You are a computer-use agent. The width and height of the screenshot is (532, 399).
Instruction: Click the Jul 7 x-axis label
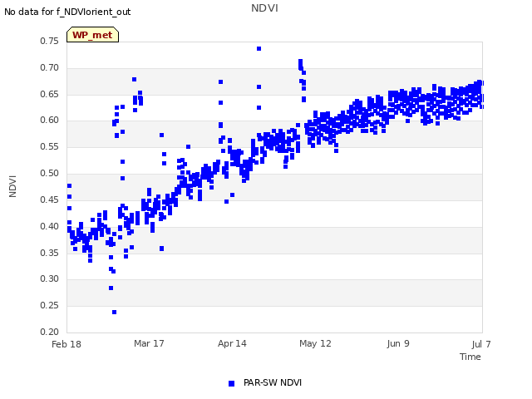click(481, 344)
